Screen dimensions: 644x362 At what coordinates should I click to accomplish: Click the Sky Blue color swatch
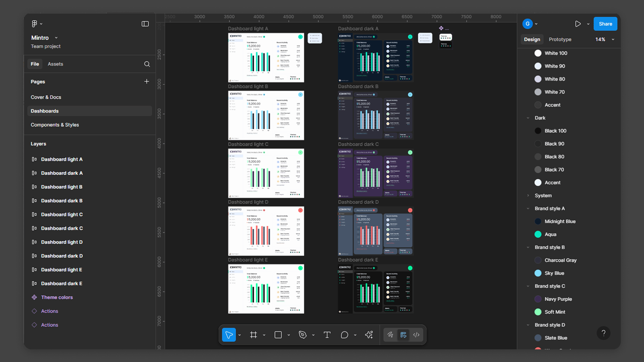pos(538,273)
